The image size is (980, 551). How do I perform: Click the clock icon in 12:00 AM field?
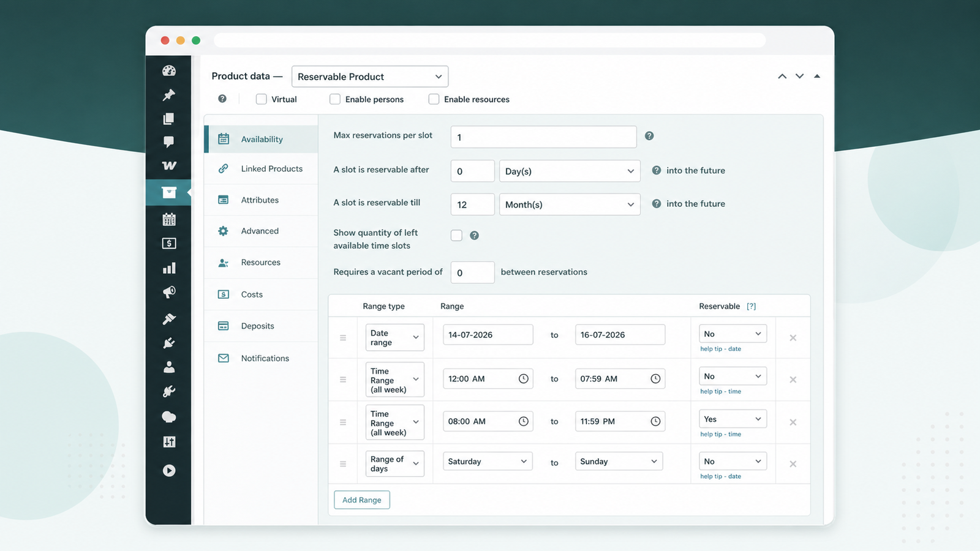524,379
